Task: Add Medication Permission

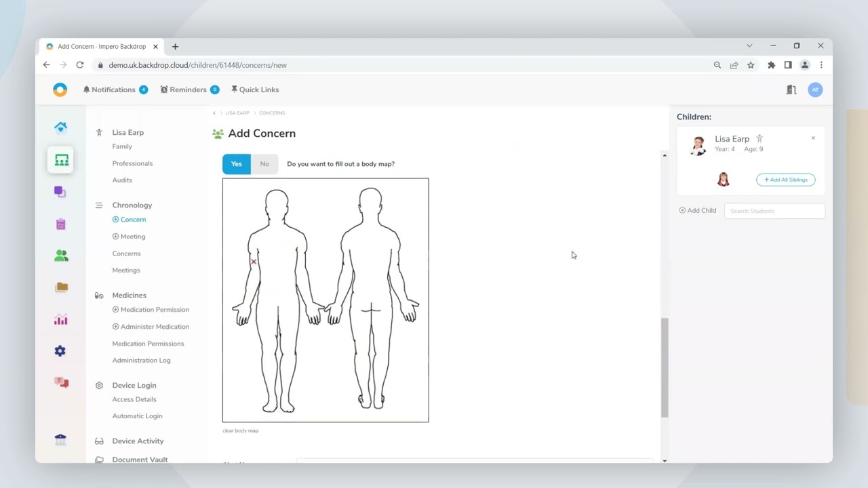Action: point(151,310)
